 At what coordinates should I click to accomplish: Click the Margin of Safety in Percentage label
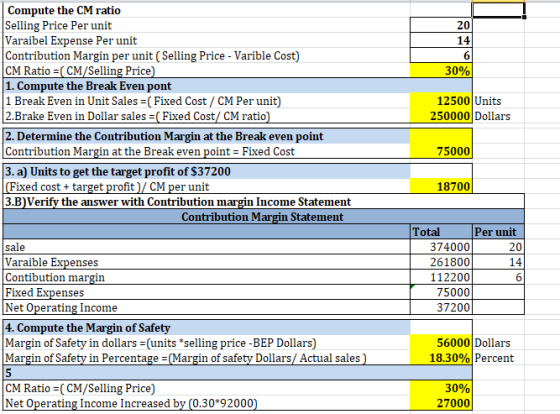[x=186, y=358]
